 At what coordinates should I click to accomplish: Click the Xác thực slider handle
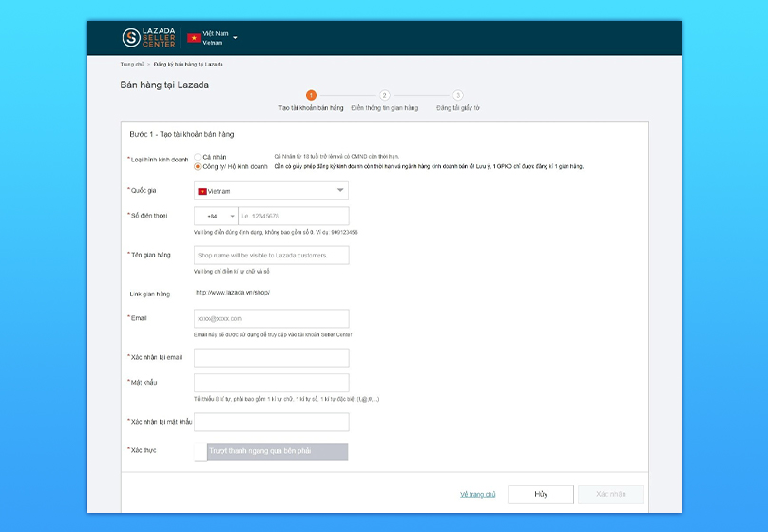201,451
